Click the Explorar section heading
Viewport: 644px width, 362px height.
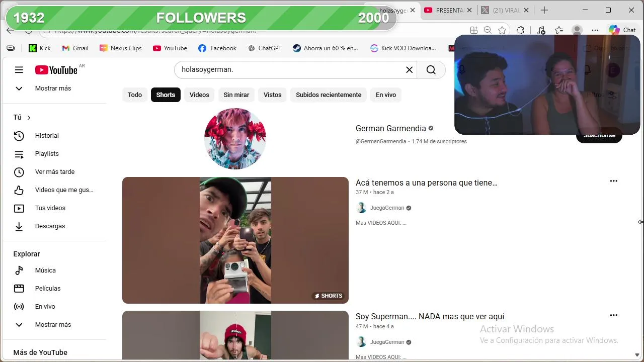(x=27, y=254)
